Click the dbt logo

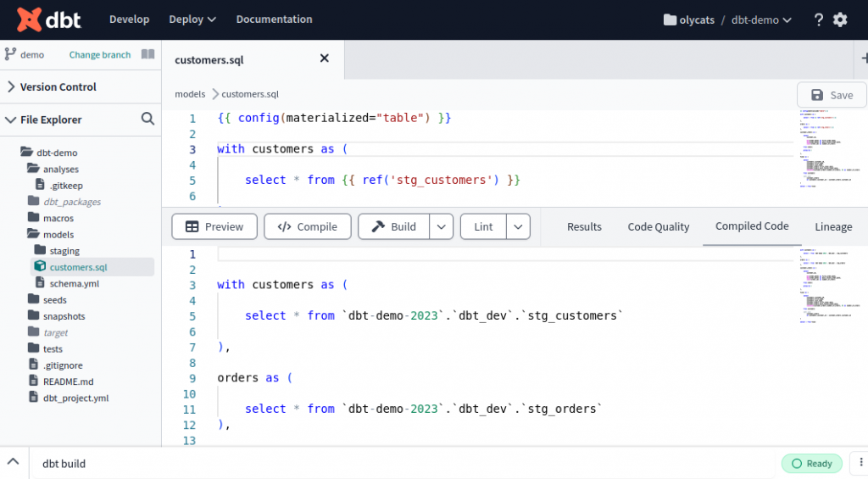pyautogui.click(x=48, y=20)
